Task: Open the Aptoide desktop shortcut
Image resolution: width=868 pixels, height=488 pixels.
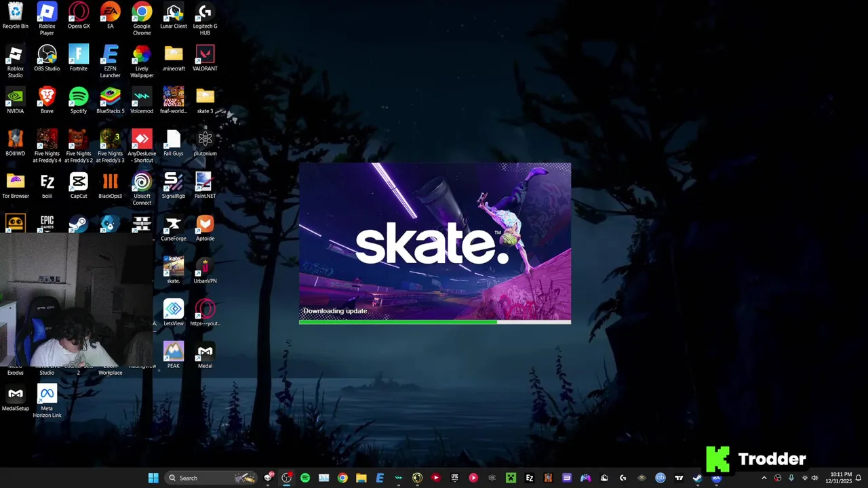Action: [205, 228]
